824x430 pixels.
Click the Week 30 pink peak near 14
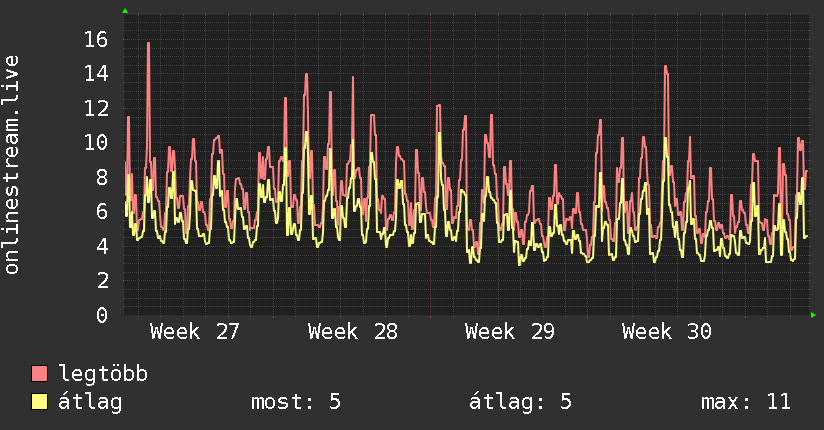(x=666, y=67)
